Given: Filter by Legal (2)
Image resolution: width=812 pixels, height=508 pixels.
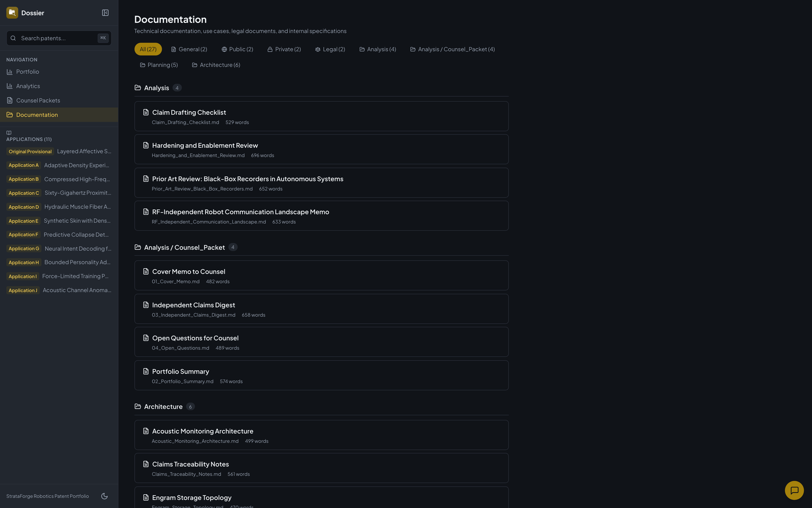Looking at the screenshot, I should [x=330, y=49].
